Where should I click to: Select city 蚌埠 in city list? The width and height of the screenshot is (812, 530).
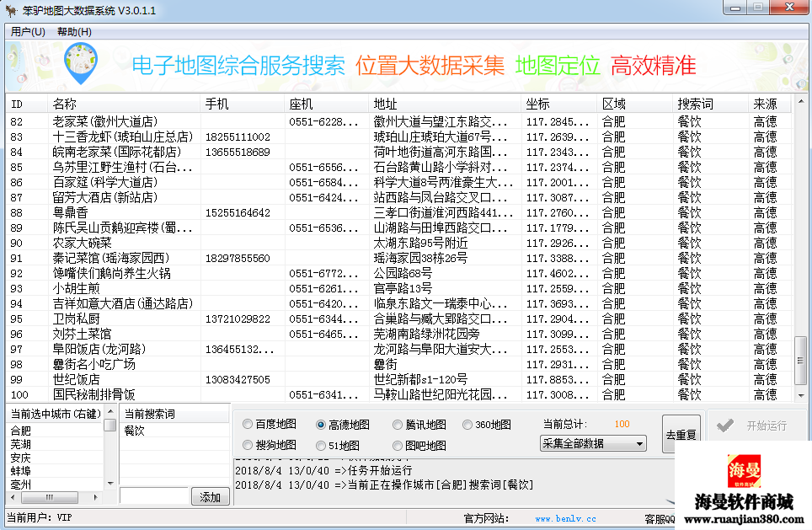pos(55,471)
